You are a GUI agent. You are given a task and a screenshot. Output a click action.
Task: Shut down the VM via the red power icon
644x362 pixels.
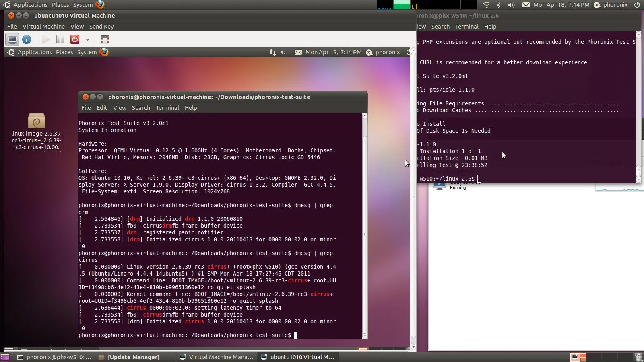click(x=74, y=39)
